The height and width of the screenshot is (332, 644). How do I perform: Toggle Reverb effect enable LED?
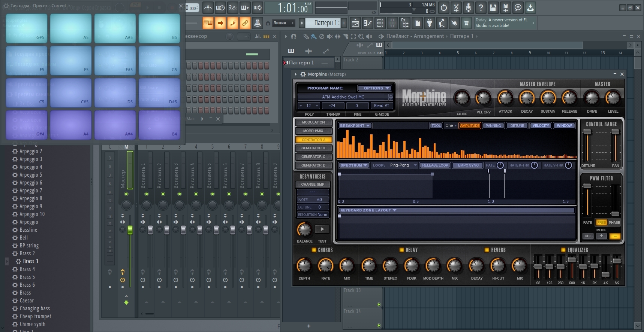point(487,250)
